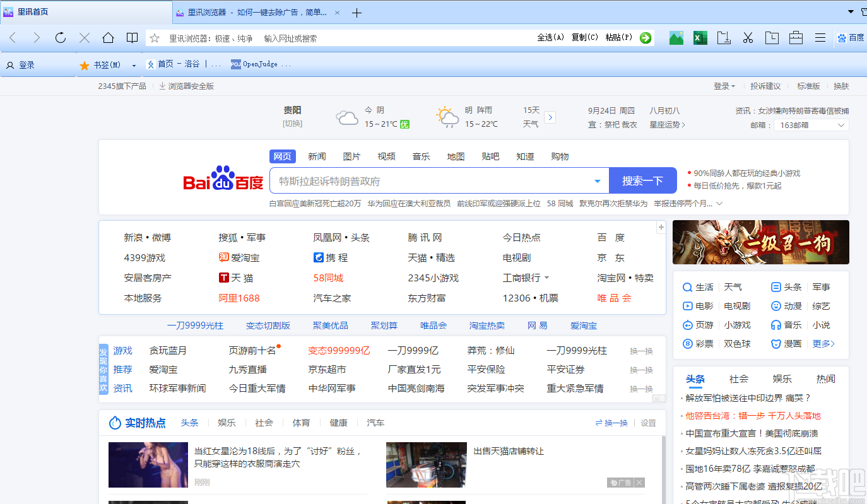This screenshot has height=504, width=867.
Task: Open the download icon in the toolbar
Action: tap(724, 38)
